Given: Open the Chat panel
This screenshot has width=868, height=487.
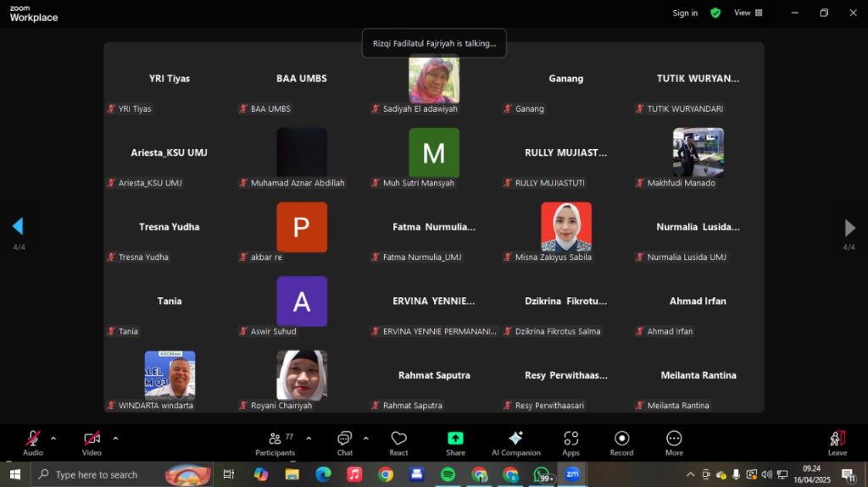Looking at the screenshot, I should point(344,443).
